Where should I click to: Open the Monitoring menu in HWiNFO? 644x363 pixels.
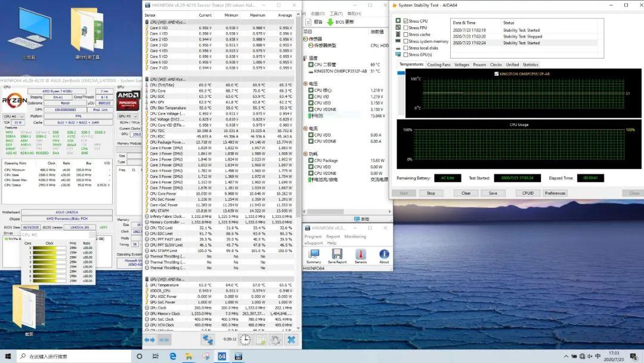355,236
